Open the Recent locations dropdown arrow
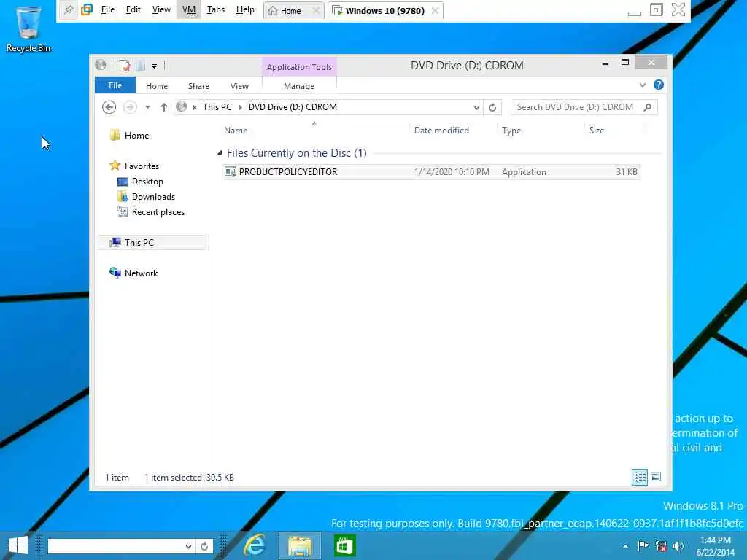This screenshot has height=560, width=747. pos(147,107)
